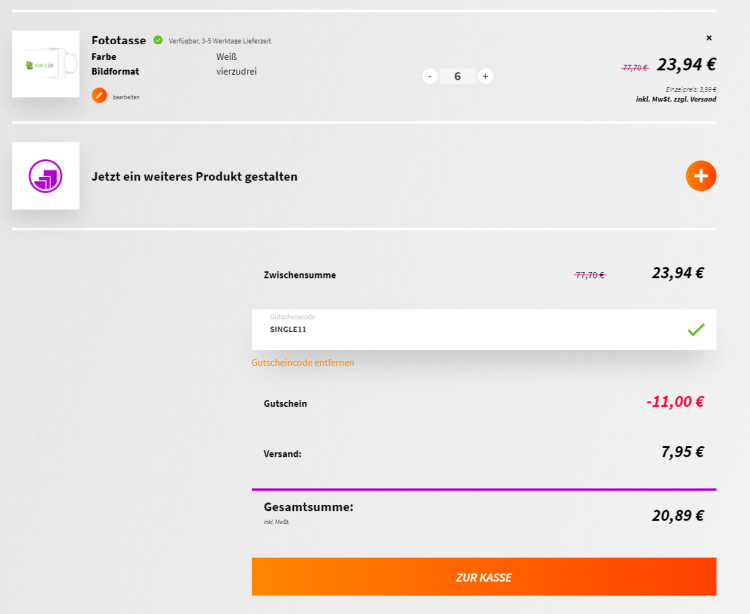Decrease quantity with the minus button

[430, 76]
